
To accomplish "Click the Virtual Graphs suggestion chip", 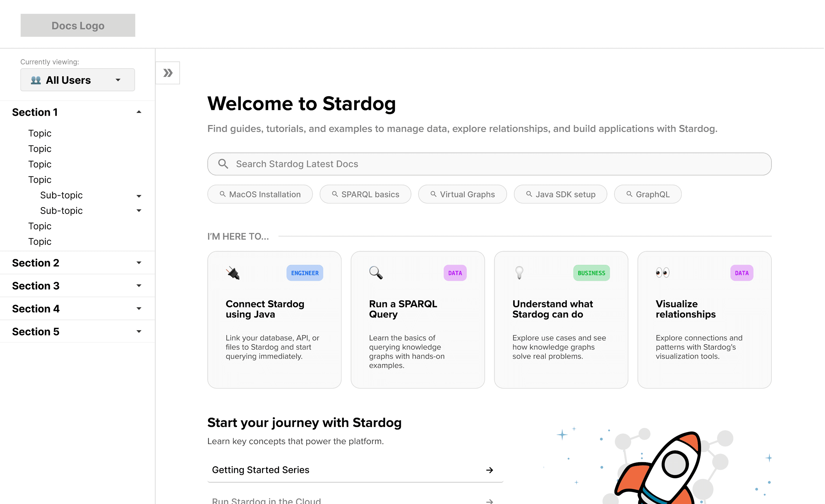I will (x=462, y=194).
